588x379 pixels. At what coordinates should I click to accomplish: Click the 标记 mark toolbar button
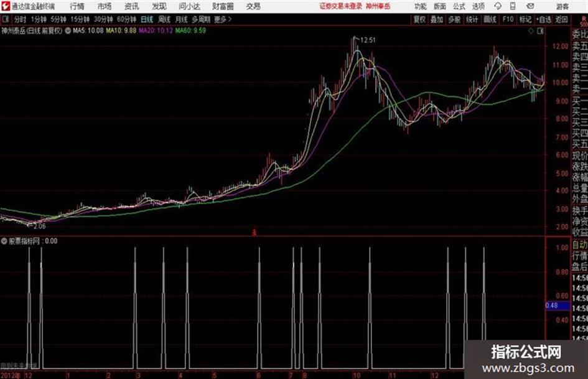point(525,19)
